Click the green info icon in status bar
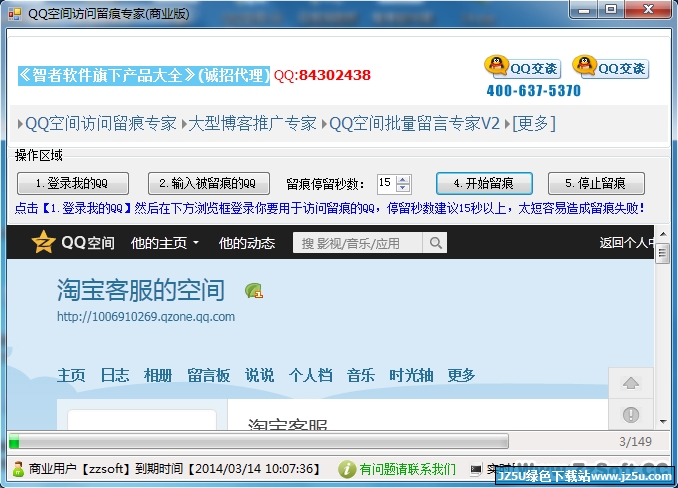The image size is (678, 488). tap(347, 469)
